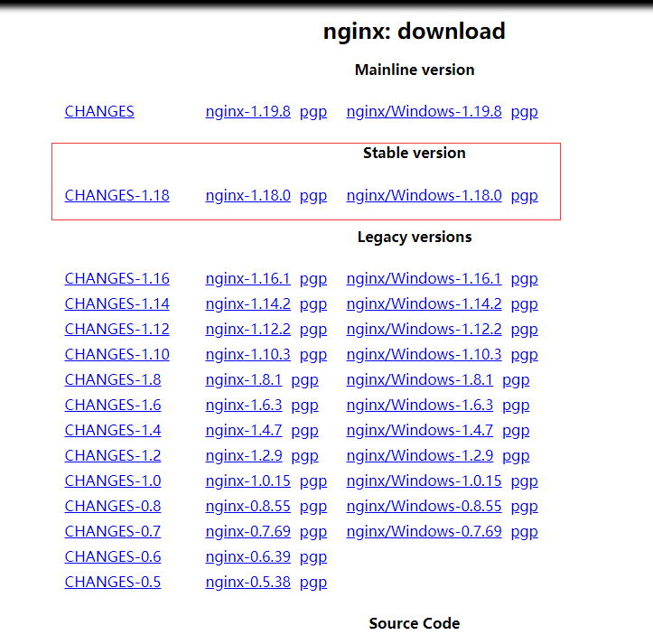Download nginx/Windows-1.18.0
The image size is (653, 644).
(424, 195)
